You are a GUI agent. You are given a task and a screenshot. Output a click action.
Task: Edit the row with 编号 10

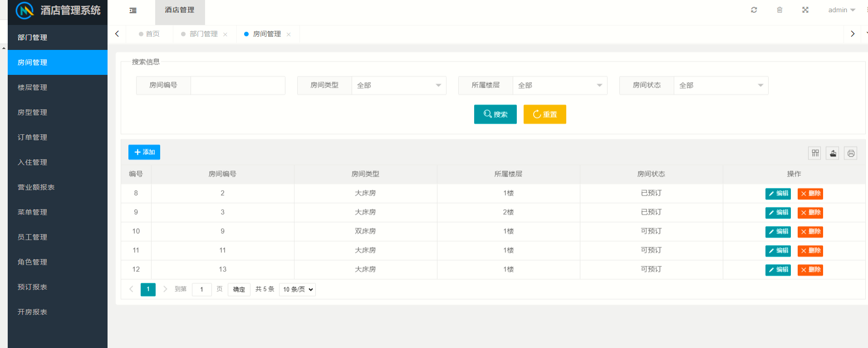(x=778, y=232)
